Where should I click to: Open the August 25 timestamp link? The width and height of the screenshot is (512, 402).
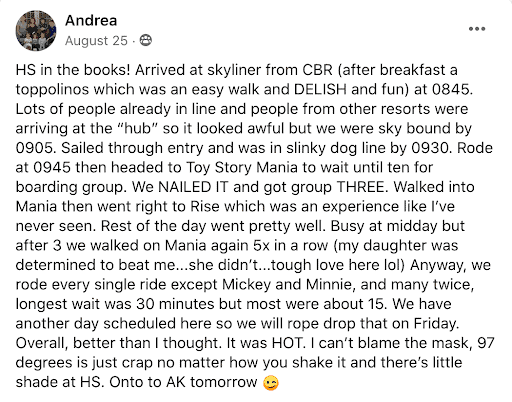pyautogui.click(x=96, y=41)
